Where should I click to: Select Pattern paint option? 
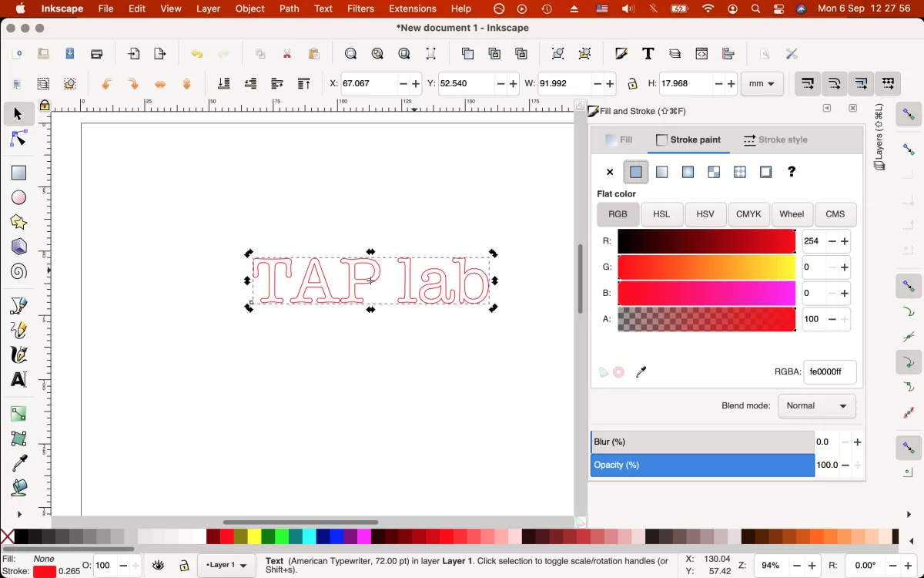click(740, 173)
